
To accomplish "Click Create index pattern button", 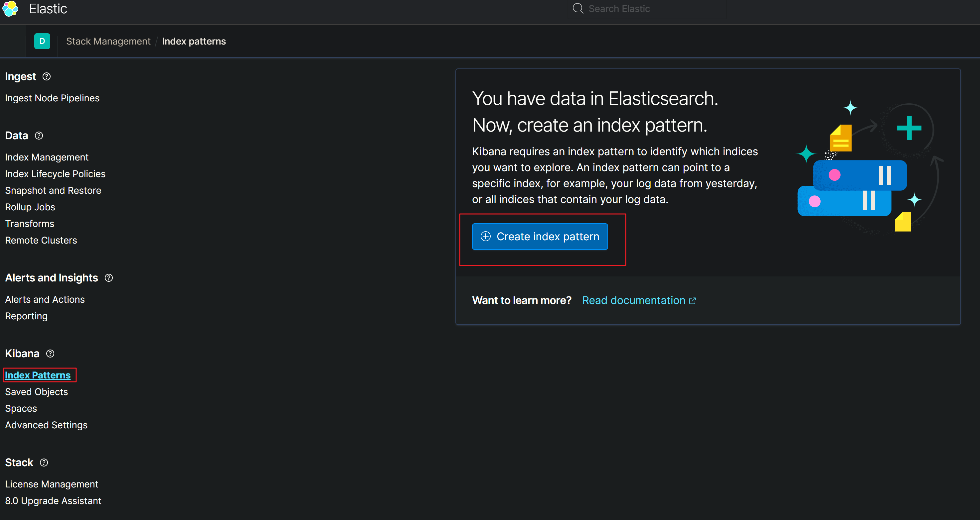I will tap(539, 236).
